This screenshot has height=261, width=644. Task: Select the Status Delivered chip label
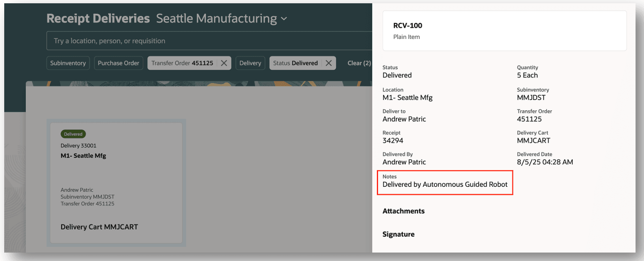[x=295, y=63]
